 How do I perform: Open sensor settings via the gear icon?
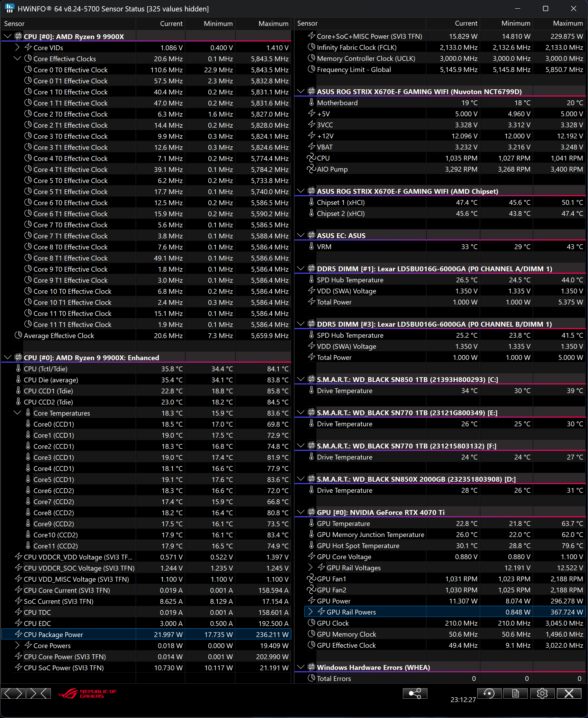(x=542, y=693)
